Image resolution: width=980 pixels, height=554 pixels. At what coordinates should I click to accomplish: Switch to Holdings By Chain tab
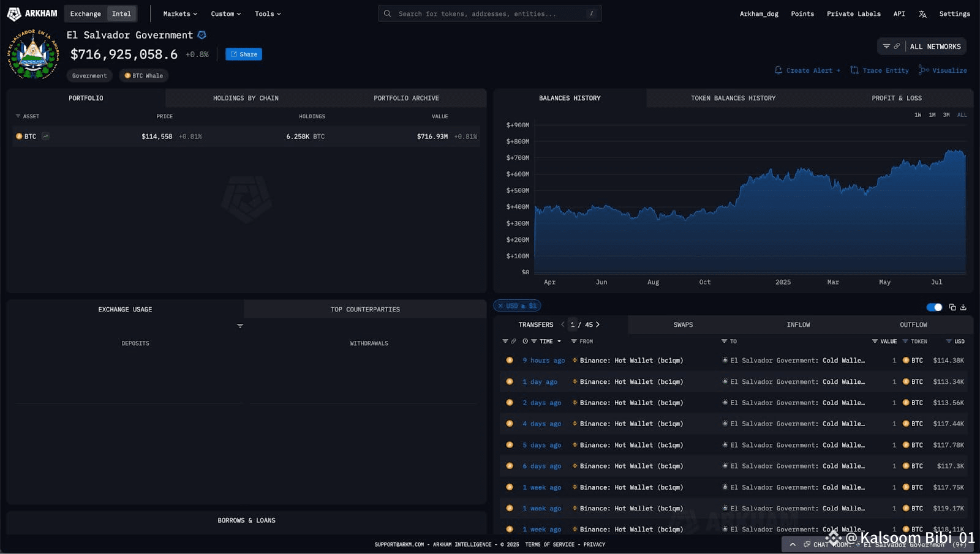[246, 98]
